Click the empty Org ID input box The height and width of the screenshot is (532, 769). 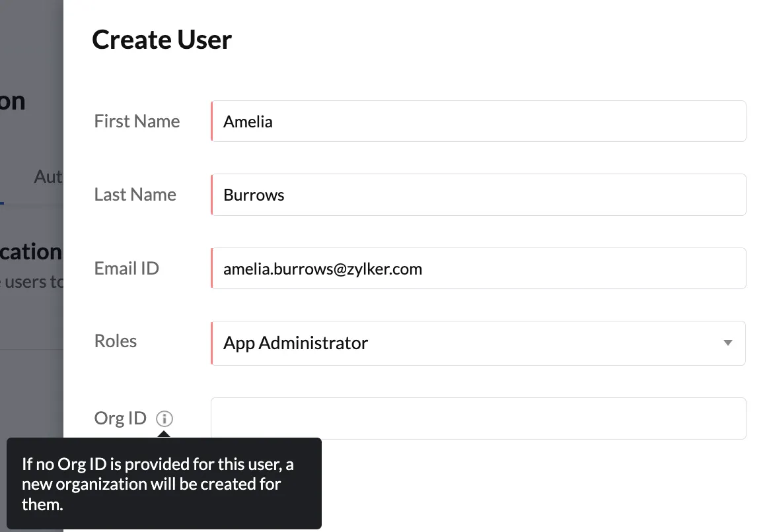tap(479, 418)
